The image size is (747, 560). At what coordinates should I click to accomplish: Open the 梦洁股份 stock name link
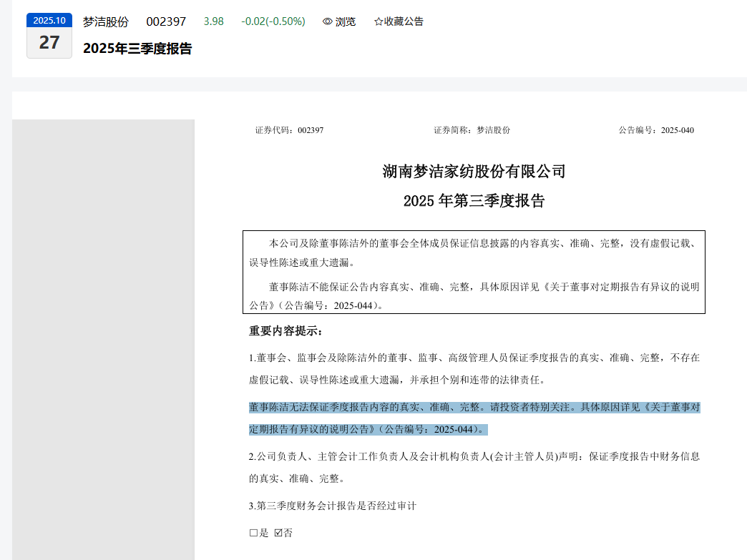(x=105, y=21)
